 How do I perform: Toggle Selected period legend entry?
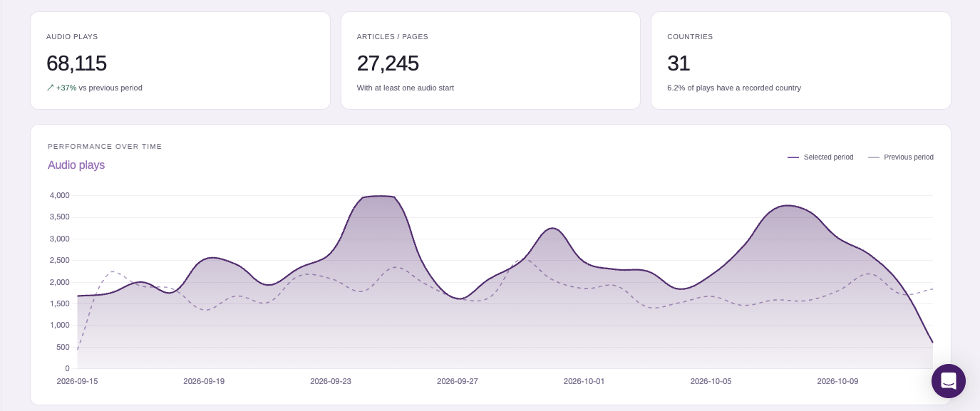[x=820, y=157]
